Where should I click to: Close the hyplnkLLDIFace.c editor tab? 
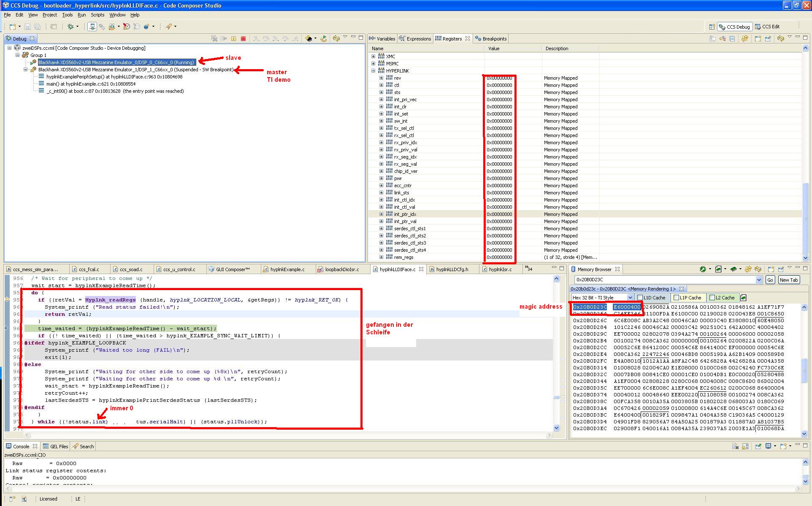[x=421, y=269]
